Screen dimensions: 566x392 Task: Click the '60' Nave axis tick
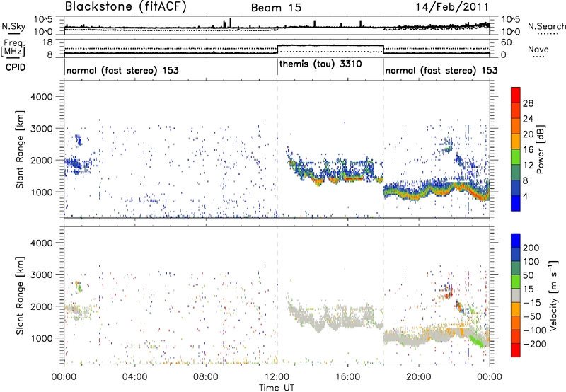[x=507, y=42]
